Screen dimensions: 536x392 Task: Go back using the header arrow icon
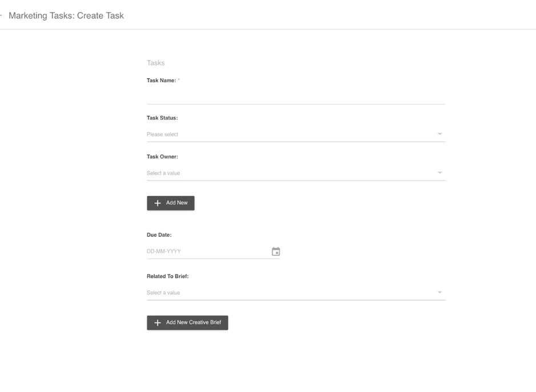1,15
